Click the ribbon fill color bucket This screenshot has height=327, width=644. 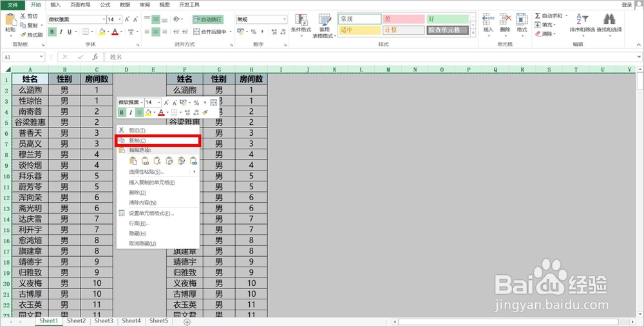pos(102,32)
